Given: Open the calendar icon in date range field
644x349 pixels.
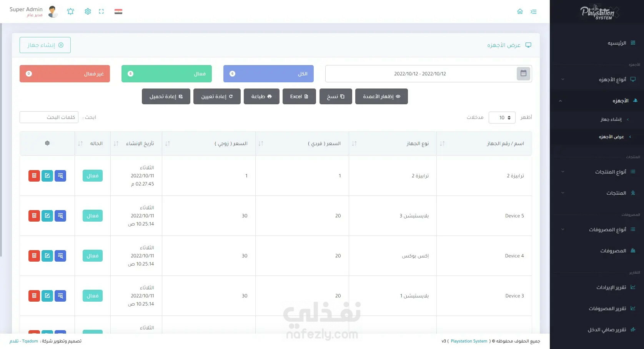Looking at the screenshot, I should point(523,73).
